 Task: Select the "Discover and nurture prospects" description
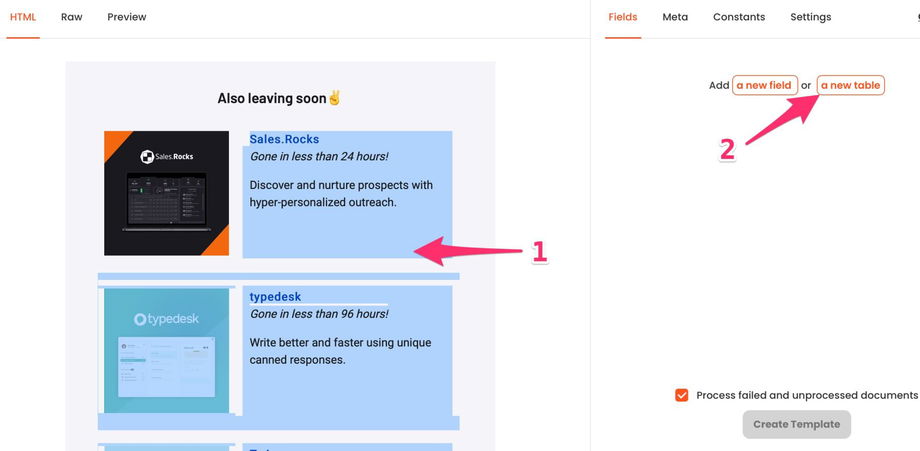click(341, 194)
